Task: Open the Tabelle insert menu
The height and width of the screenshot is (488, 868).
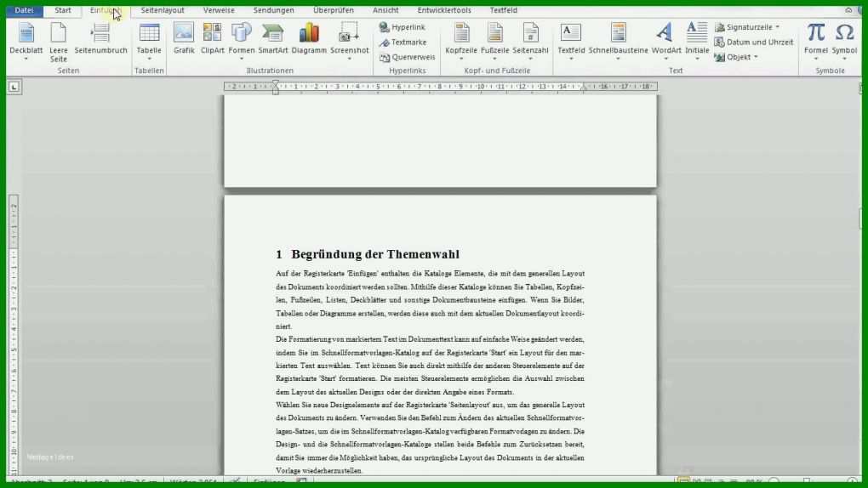Action: coord(149,41)
